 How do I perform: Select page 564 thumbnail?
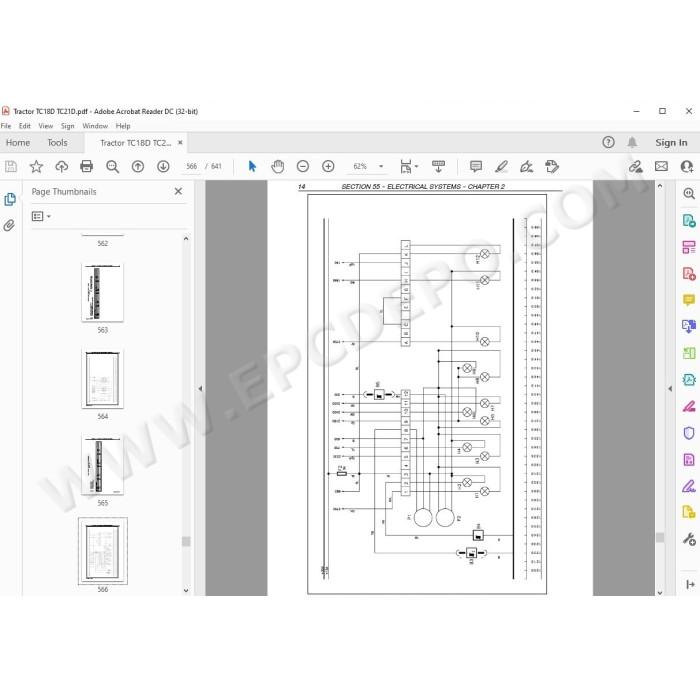[103, 379]
